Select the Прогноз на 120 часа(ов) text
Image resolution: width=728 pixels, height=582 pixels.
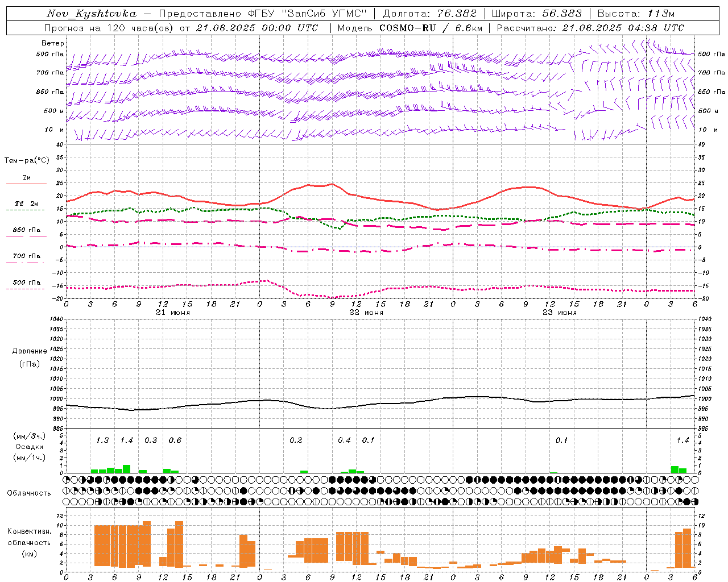109,28
